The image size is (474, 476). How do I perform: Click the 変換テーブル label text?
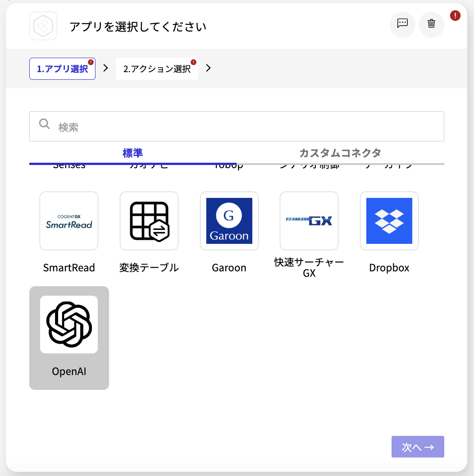[x=149, y=268]
